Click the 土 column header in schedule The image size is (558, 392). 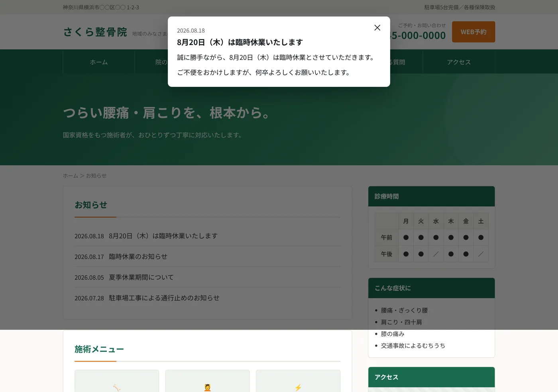tap(481, 221)
